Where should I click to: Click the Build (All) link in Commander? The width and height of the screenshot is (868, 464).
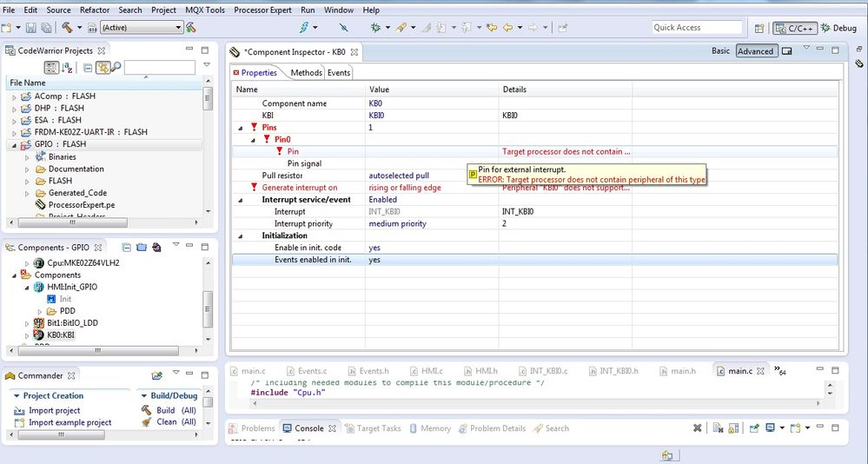coord(176,410)
